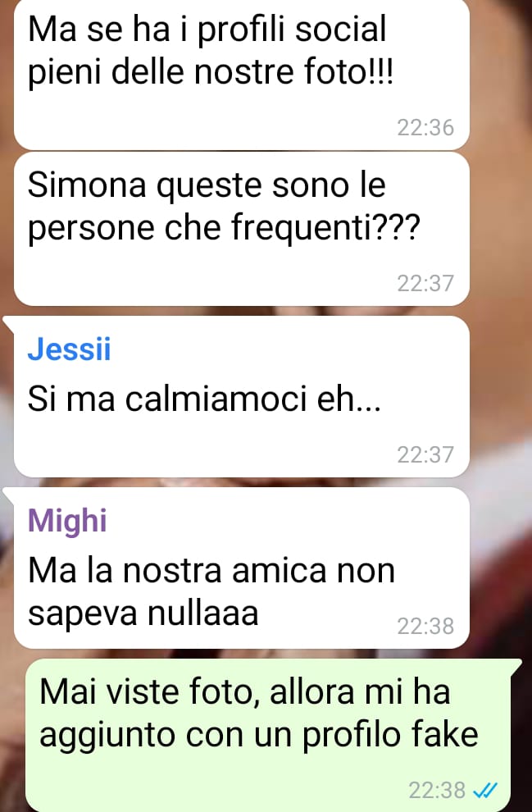Tap 'frequenti???' text in second bubble

324,226
